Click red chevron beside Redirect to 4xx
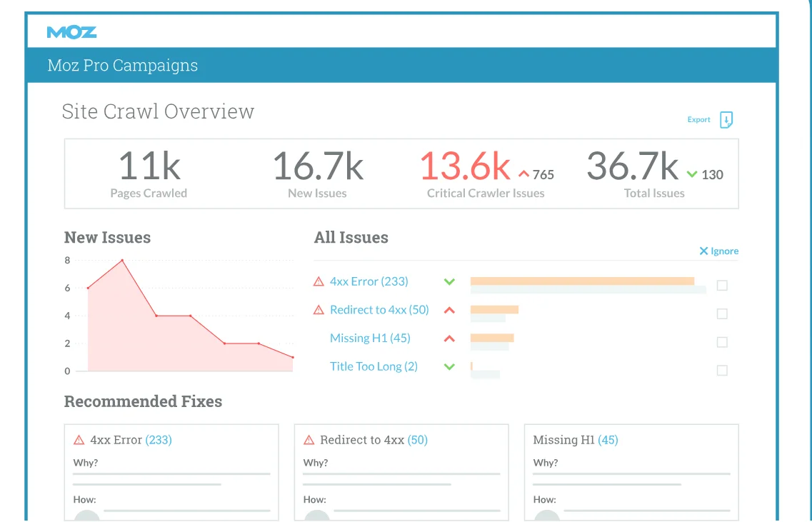812x522 pixels. coord(449,310)
